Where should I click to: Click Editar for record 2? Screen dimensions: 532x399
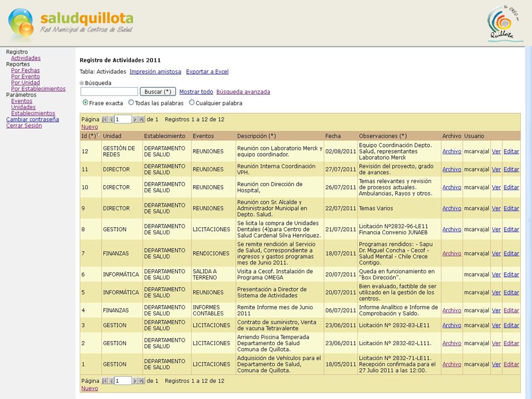511,344
